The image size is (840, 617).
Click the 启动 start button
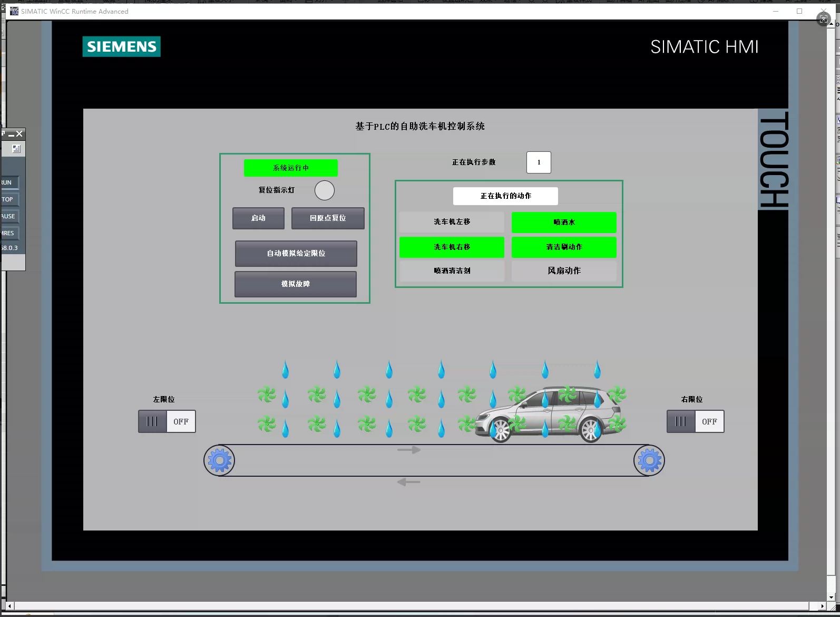coord(258,218)
